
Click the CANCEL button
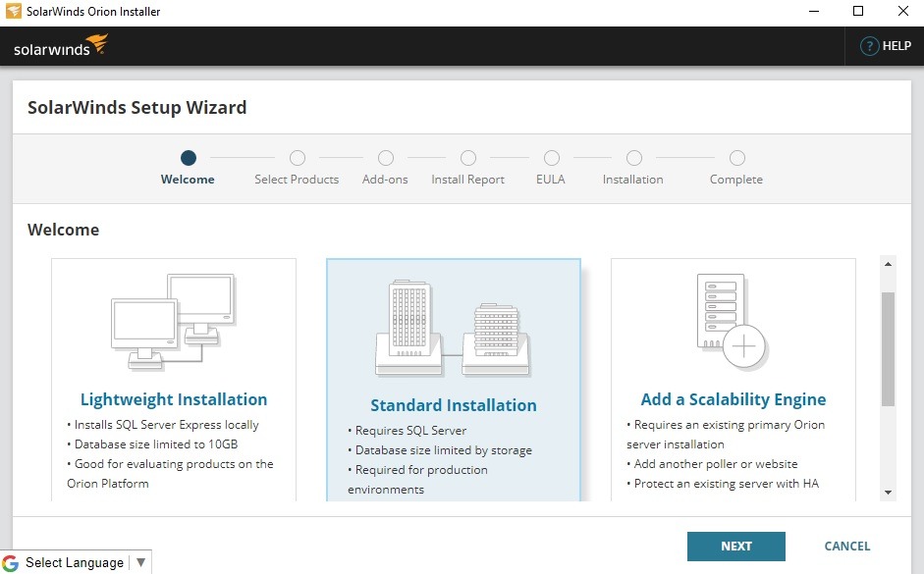846,547
